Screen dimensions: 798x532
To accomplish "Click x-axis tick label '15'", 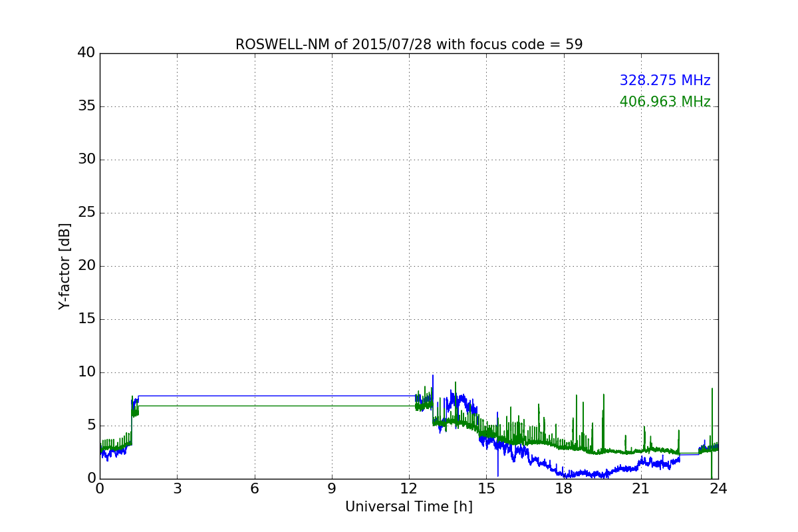I will tap(486, 489).
